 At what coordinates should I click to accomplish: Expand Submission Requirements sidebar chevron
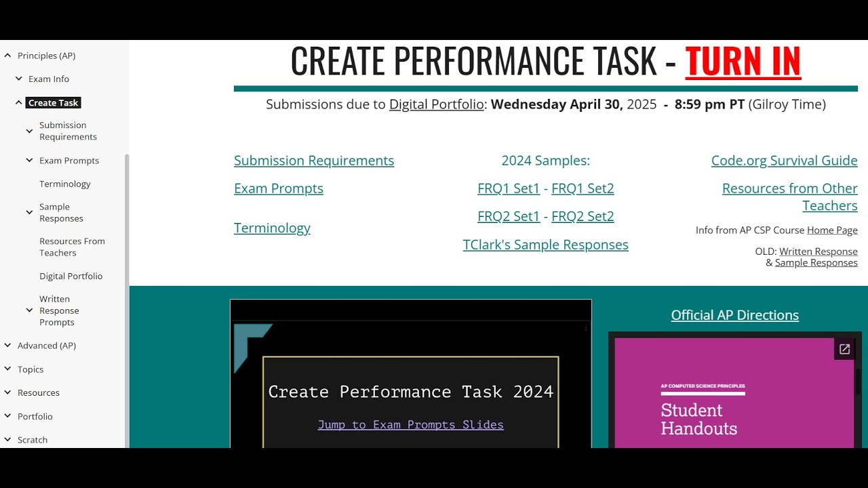tap(30, 131)
